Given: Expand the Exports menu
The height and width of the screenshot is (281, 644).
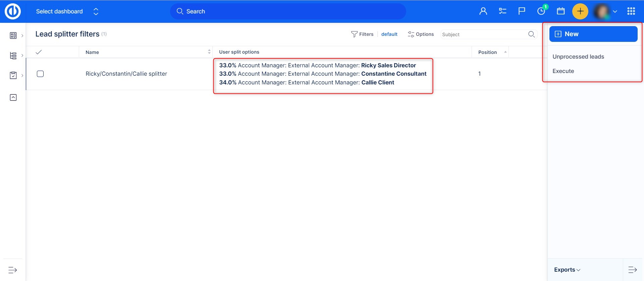Looking at the screenshot, I should click(x=567, y=270).
